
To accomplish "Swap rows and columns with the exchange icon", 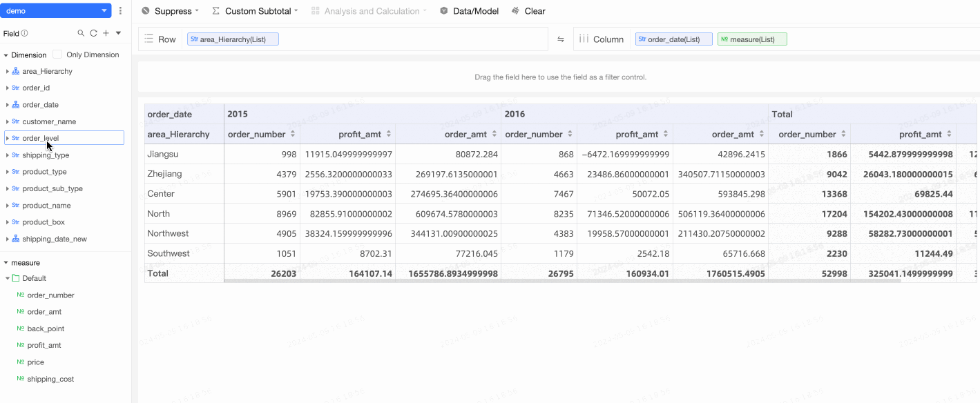I will (x=561, y=39).
